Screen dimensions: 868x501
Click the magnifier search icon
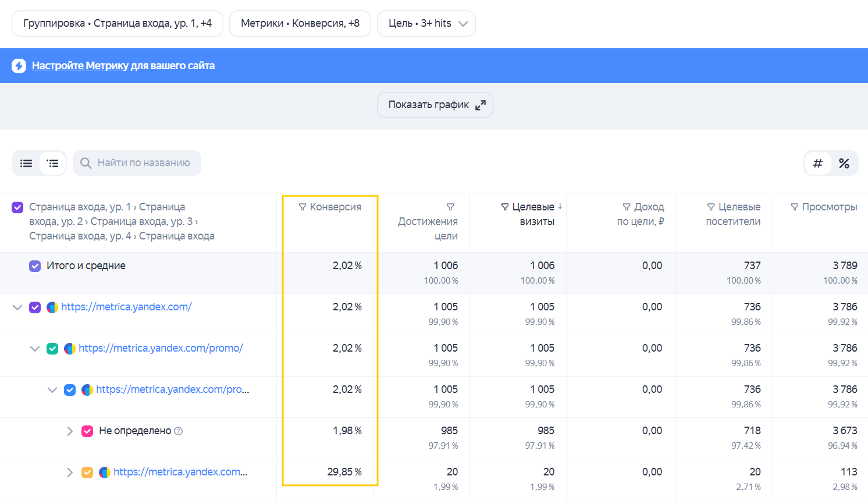pyautogui.click(x=86, y=163)
